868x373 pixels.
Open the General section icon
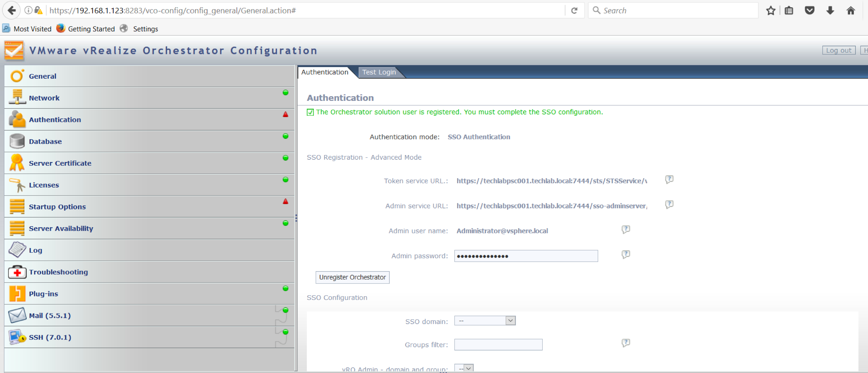coord(17,76)
